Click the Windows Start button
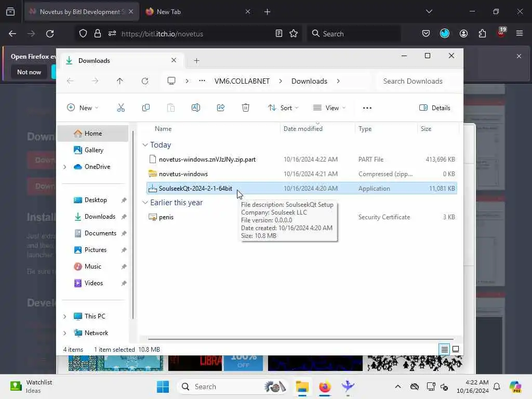The height and width of the screenshot is (399, 532). [x=163, y=387]
